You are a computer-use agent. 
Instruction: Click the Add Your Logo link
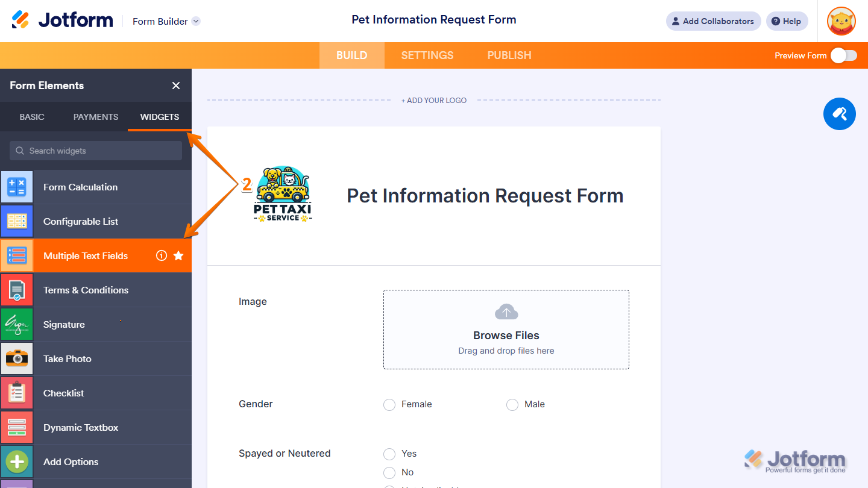coord(434,101)
